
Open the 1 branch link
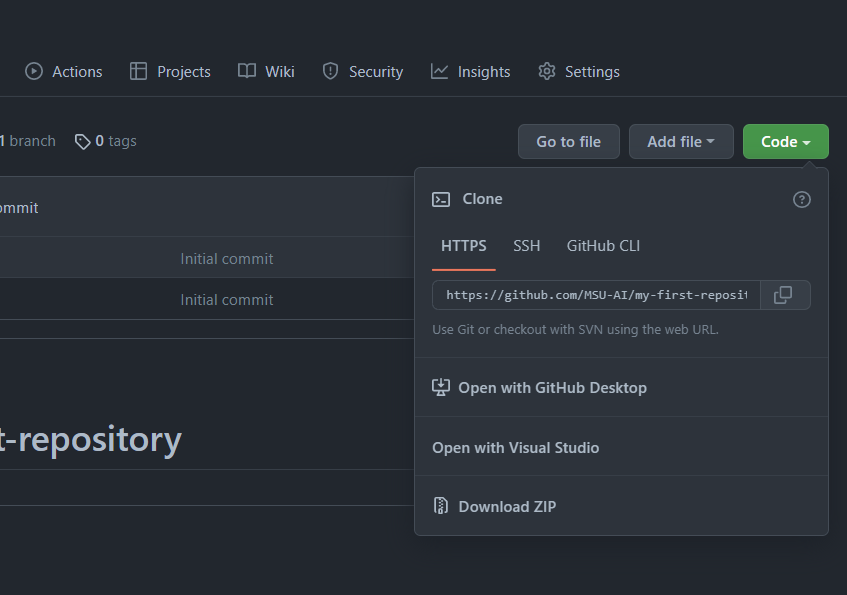click(x=28, y=141)
